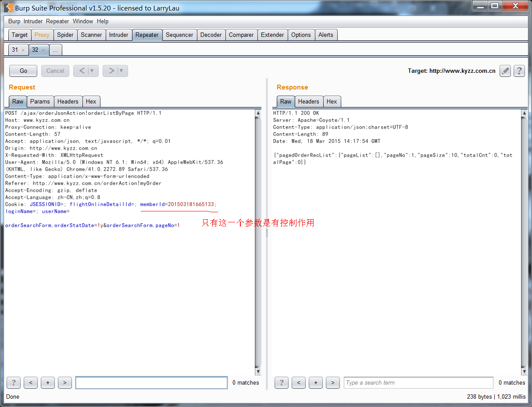Open the Hex tab in Response panel

point(332,101)
